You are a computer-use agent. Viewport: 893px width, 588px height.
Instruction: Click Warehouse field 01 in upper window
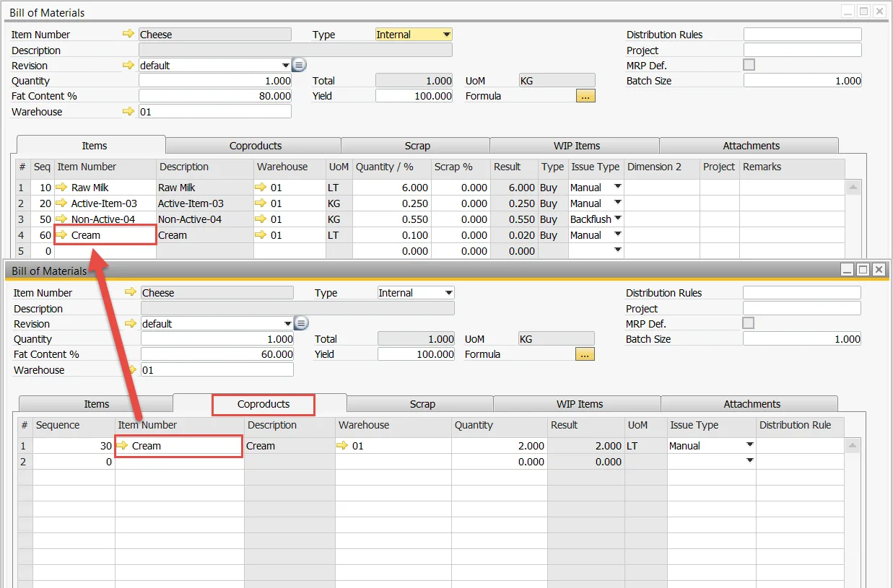tap(215, 111)
